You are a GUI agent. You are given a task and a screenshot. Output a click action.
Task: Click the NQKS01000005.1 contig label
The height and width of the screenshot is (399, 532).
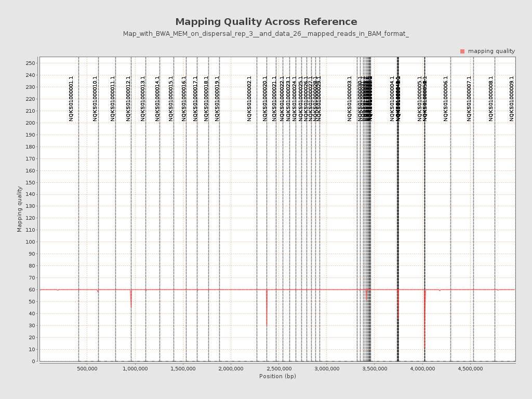420,99
